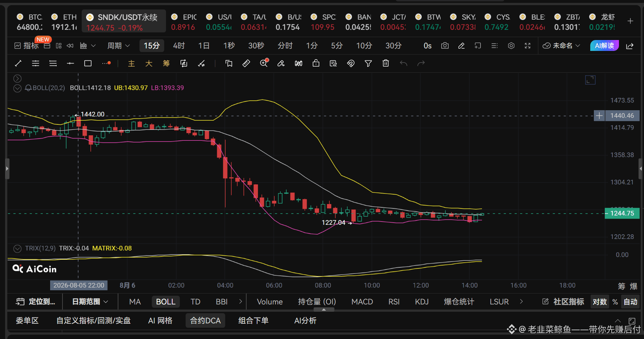
Task: Click the filter funnel icon
Action: tap(368, 64)
